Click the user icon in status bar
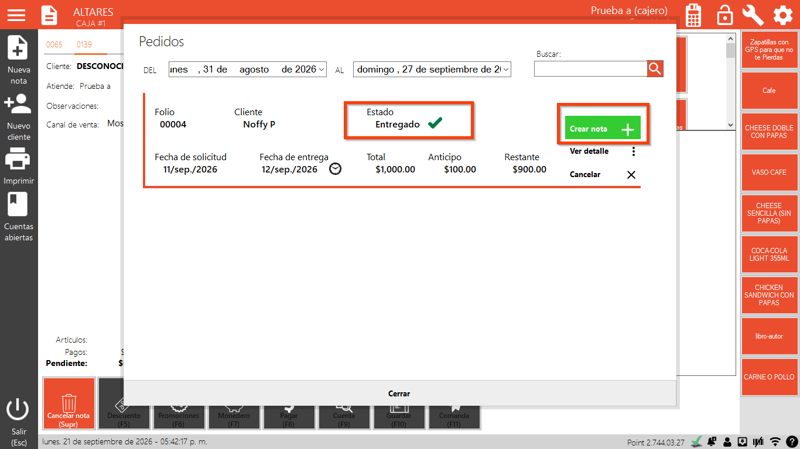This screenshot has height=449, width=800. 727,442
